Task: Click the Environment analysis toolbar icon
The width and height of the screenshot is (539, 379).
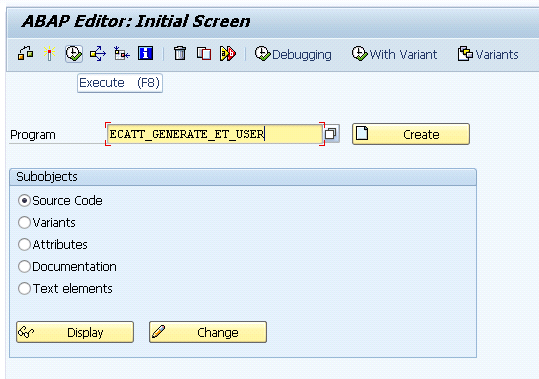Action: click(x=121, y=54)
